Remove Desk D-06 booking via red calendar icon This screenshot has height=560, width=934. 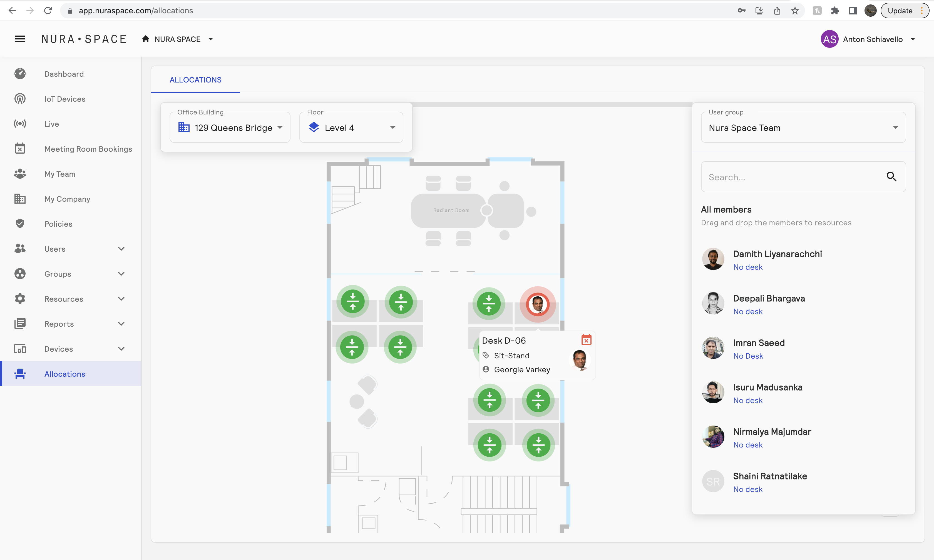coord(586,340)
